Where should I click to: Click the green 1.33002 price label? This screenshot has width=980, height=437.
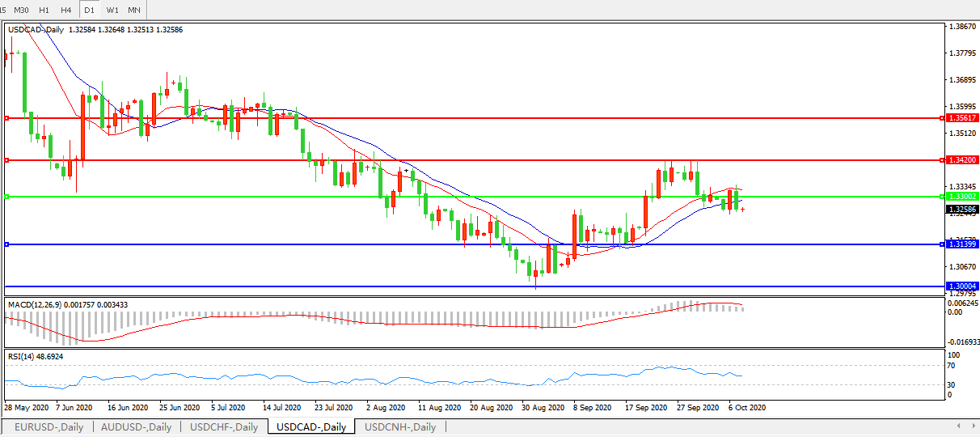(962, 197)
